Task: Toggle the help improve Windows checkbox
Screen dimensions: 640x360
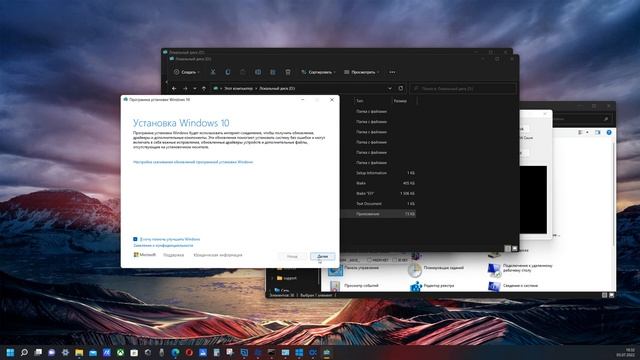Action: 135,239
